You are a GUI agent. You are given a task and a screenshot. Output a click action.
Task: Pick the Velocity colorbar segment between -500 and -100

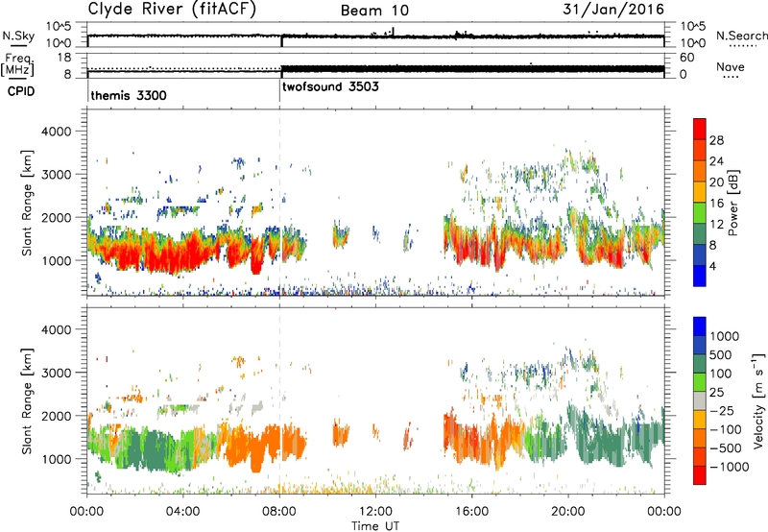(x=700, y=438)
